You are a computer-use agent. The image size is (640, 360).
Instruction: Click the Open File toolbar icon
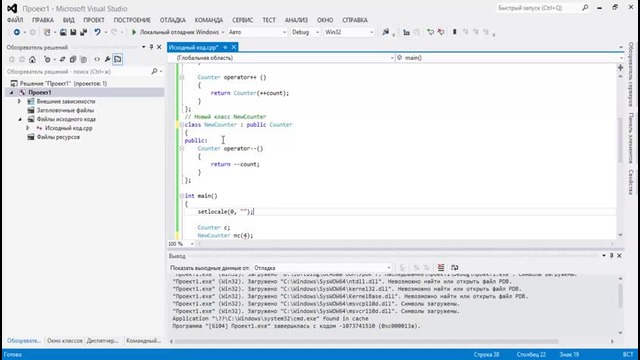click(x=63, y=32)
